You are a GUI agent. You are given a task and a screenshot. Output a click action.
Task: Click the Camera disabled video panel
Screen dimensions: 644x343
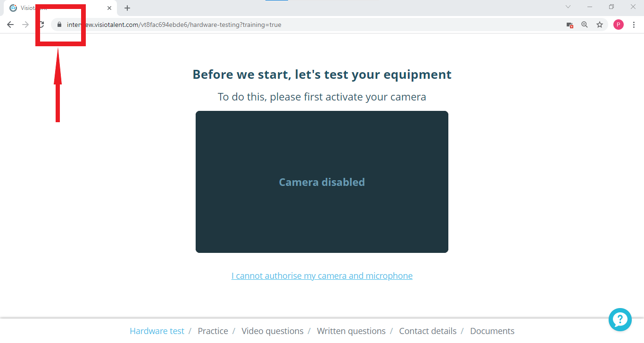tap(322, 182)
